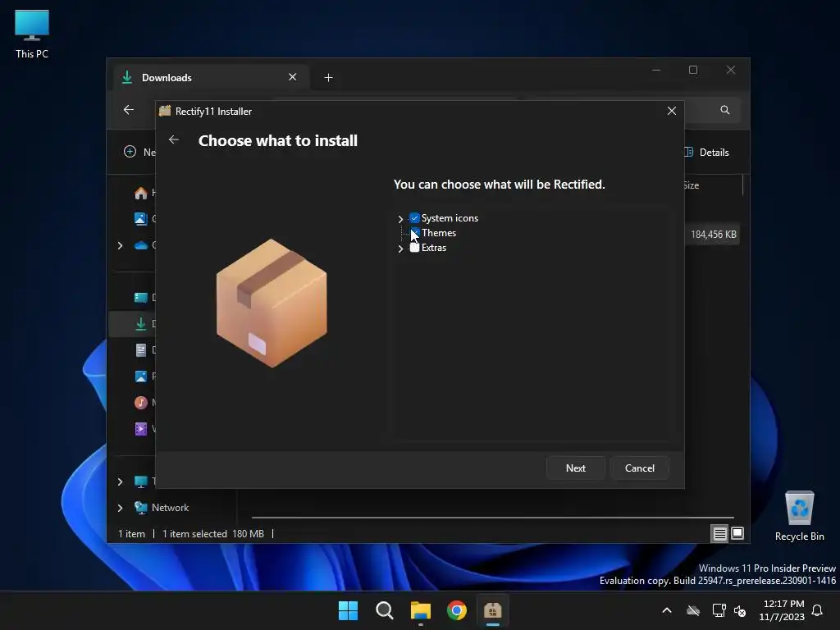This screenshot has height=630, width=840.
Task: Maximize the File Explorer window
Action: click(693, 71)
